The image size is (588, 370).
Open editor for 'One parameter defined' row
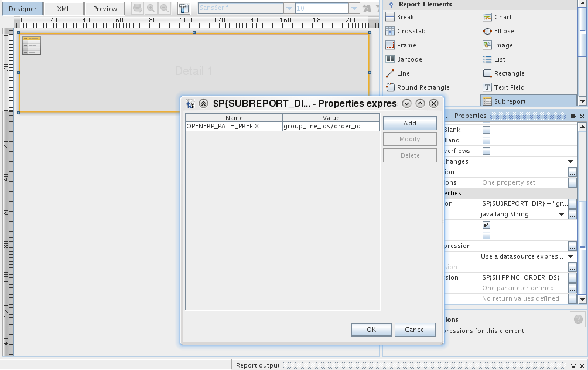click(572, 288)
